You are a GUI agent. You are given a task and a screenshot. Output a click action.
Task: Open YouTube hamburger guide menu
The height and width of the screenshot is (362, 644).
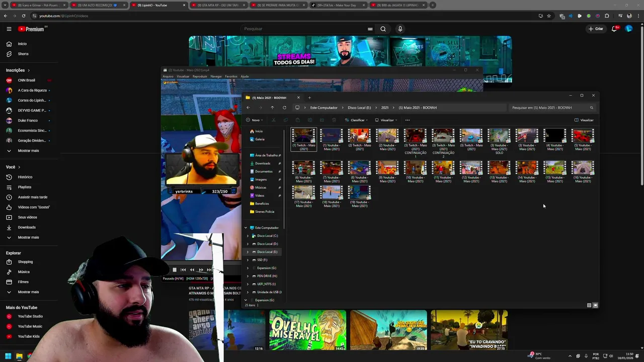pos(9,29)
